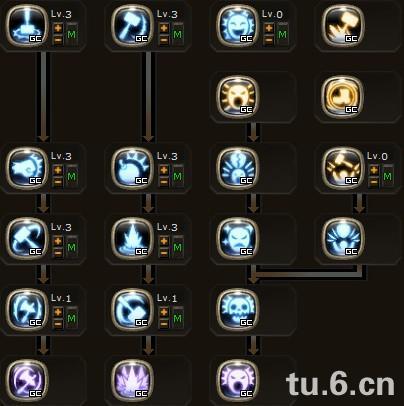The width and height of the screenshot is (404, 406).
Task: Select the purple crystal burst skill icon
Action: point(132,381)
